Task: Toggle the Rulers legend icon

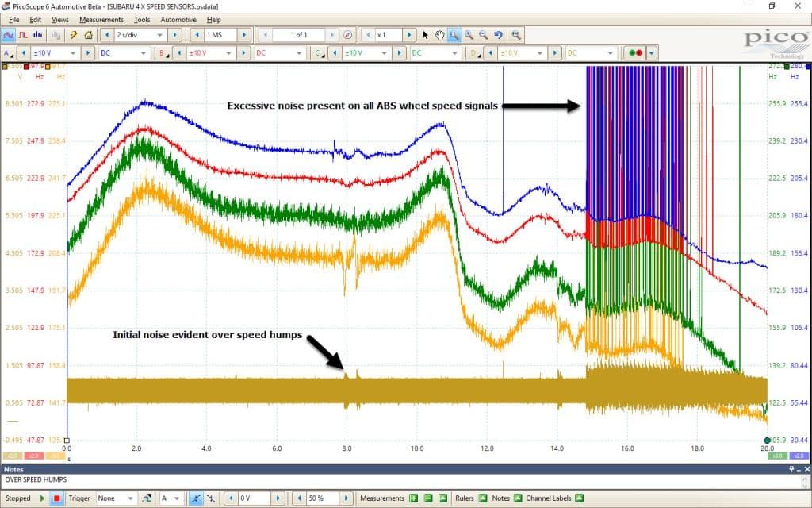Action: 483,498
